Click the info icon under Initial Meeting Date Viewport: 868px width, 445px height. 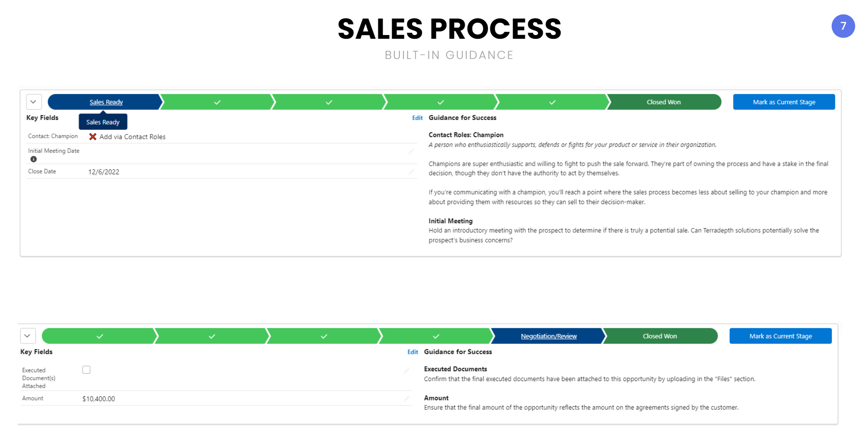(x=33, y=159)
